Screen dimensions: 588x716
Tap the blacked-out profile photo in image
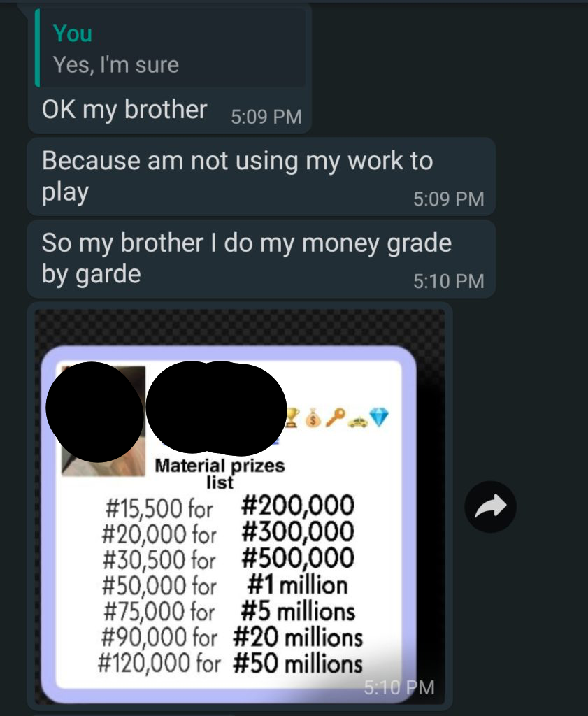click(95, 412)
